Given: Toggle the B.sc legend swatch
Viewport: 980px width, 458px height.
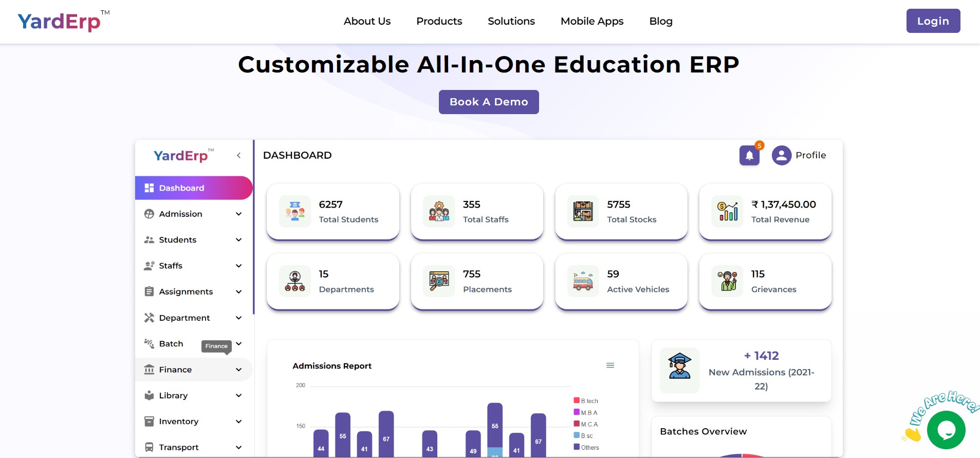Looking at the screenshot, I should [x=577, y=435].
